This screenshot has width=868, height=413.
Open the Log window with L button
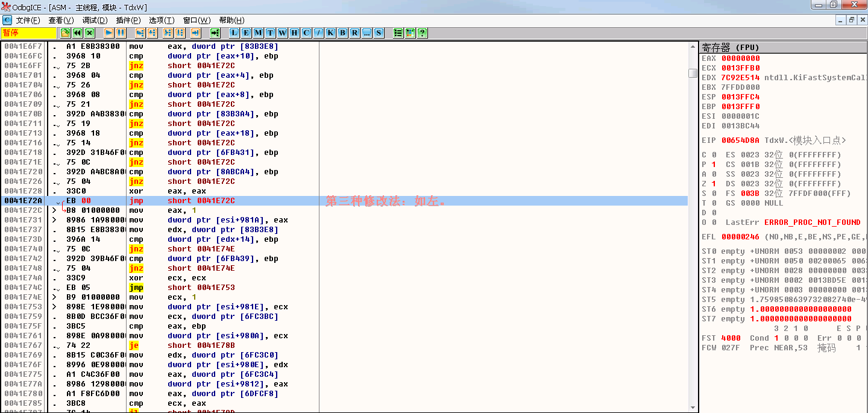[234, 33]
